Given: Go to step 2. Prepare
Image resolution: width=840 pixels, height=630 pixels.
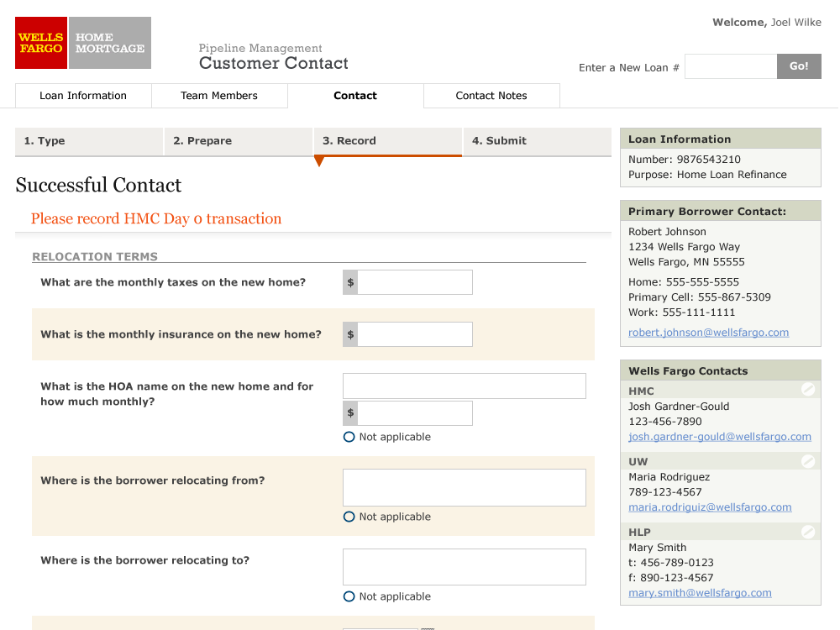Looking at the screenshot, I should click(x=239, y=141).
